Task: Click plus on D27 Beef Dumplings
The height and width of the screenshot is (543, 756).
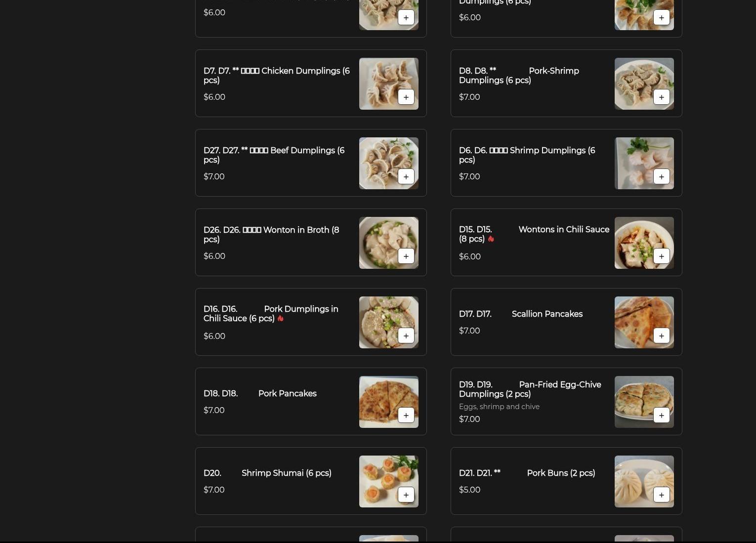Action: pyautogui.click(x=406, y=176)
